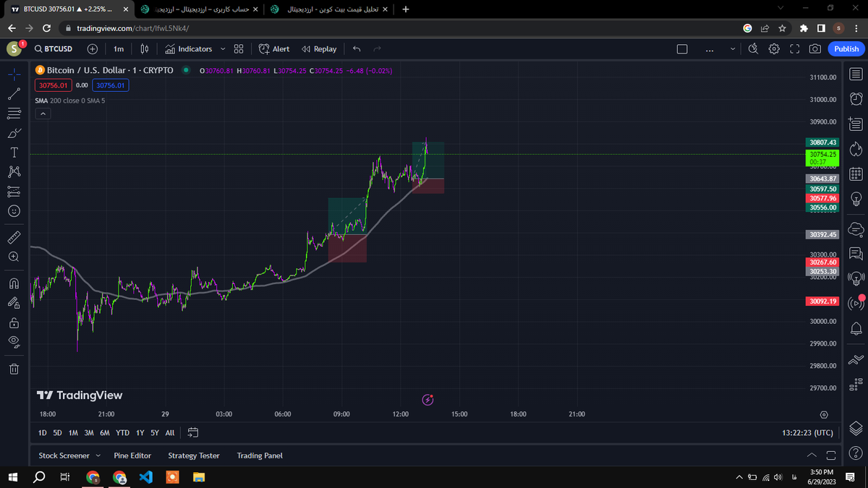Click the Publish button

coord(846,49)
